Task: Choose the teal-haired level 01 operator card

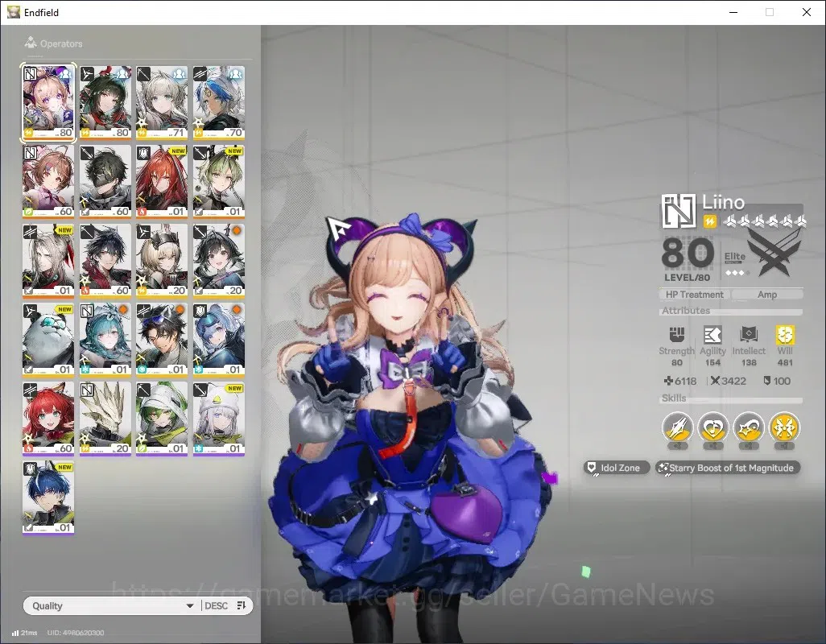Action: [105, 340]
